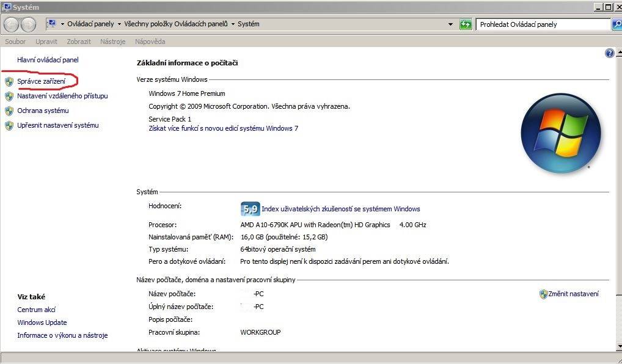622x364 pixels.
Task: Open the Zobrazit menu
Action: point(79,42)
